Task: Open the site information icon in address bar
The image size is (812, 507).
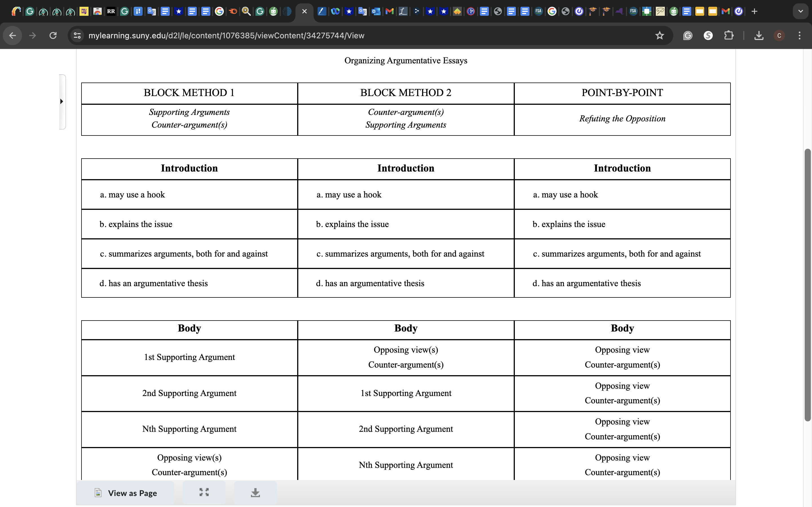Action: click(x=77, y=35)
